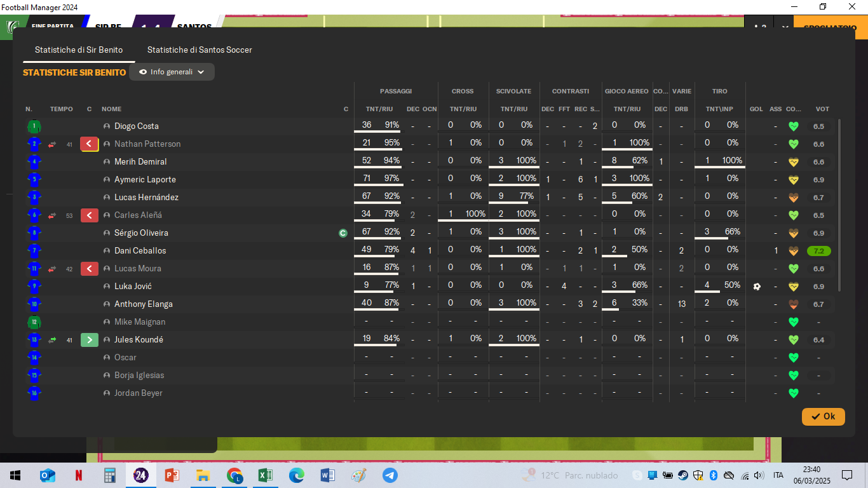
Task: Click Anthony Elanga's 13 dribbles value
Action: point(681,304)
